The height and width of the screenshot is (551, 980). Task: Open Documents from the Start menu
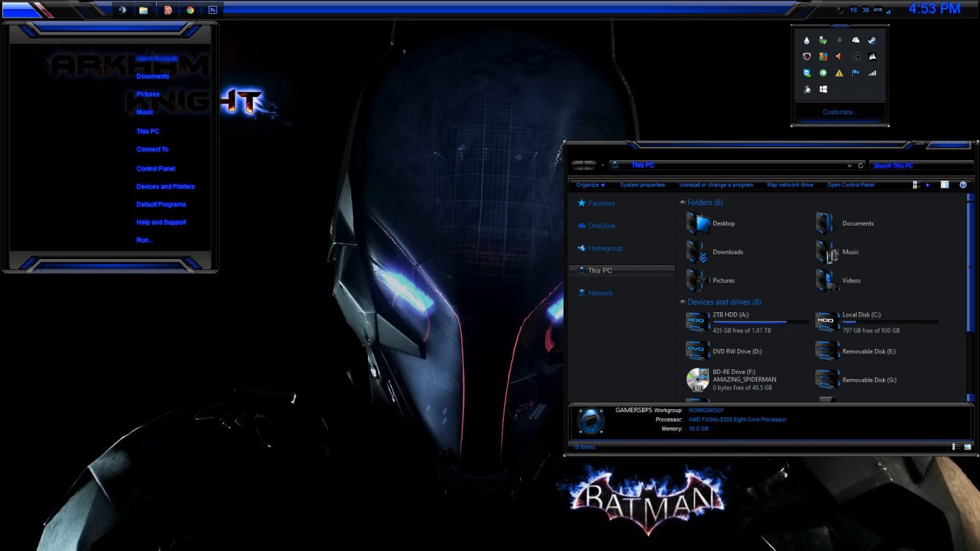[153, 76]
